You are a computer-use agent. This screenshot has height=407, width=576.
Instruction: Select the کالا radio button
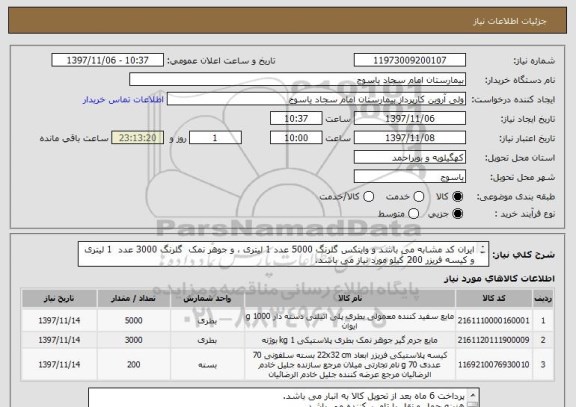(x=457, y=197)
